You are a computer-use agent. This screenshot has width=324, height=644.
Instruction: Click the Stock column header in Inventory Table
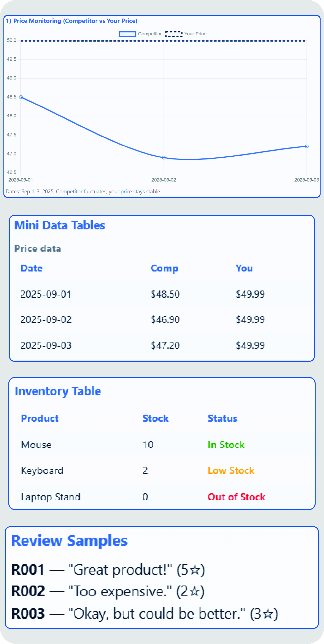point(155,418)
